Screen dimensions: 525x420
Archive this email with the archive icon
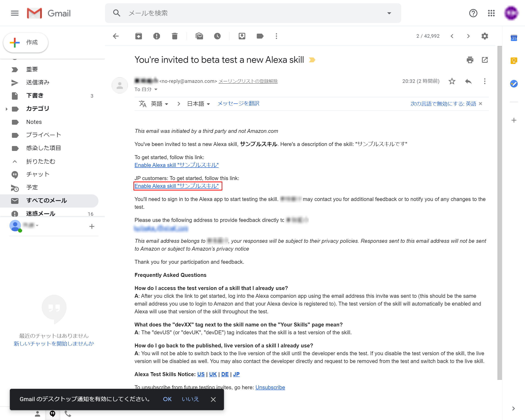click(x=139, y=36)
